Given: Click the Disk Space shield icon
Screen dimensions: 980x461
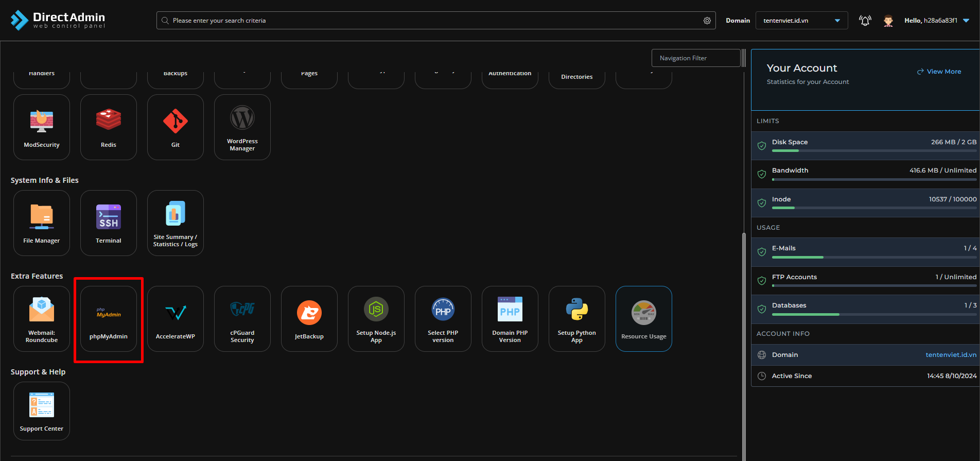Looking at the screenshot, I should click(x=762, y=146).
